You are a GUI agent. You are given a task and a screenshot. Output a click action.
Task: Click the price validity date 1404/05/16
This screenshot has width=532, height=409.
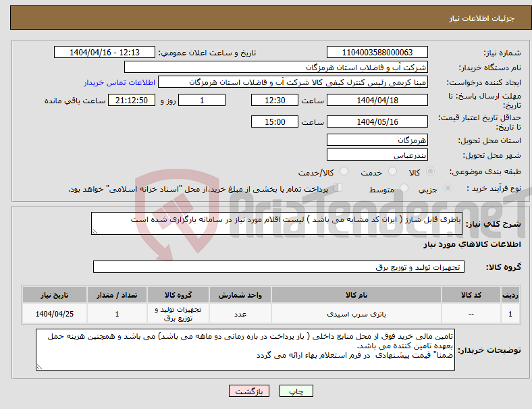[377, 121]
